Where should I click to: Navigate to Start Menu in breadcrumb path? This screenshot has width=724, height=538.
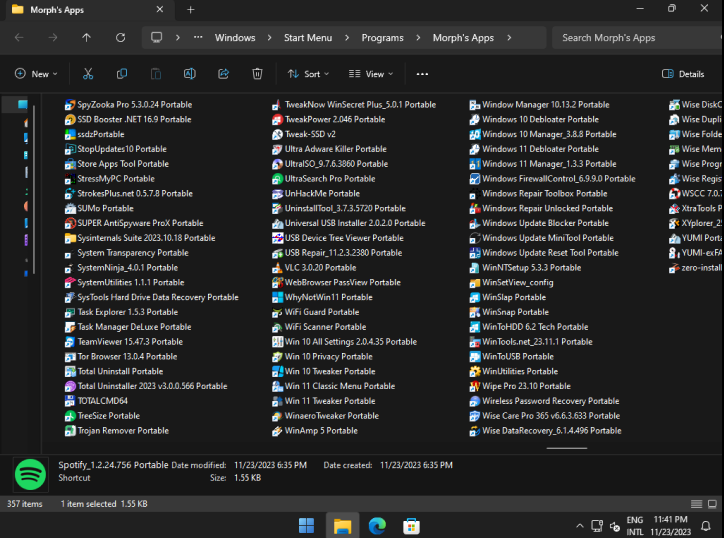[x=308, y=38]
